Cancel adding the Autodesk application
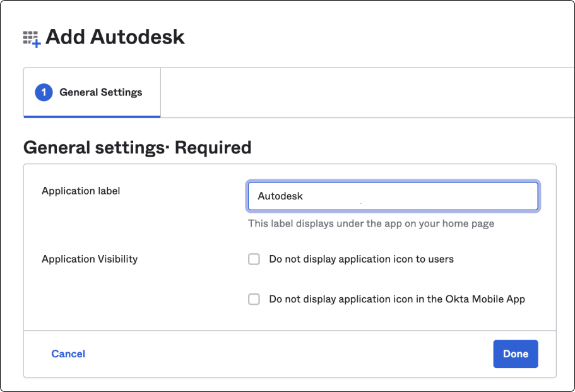 (68, 354)
